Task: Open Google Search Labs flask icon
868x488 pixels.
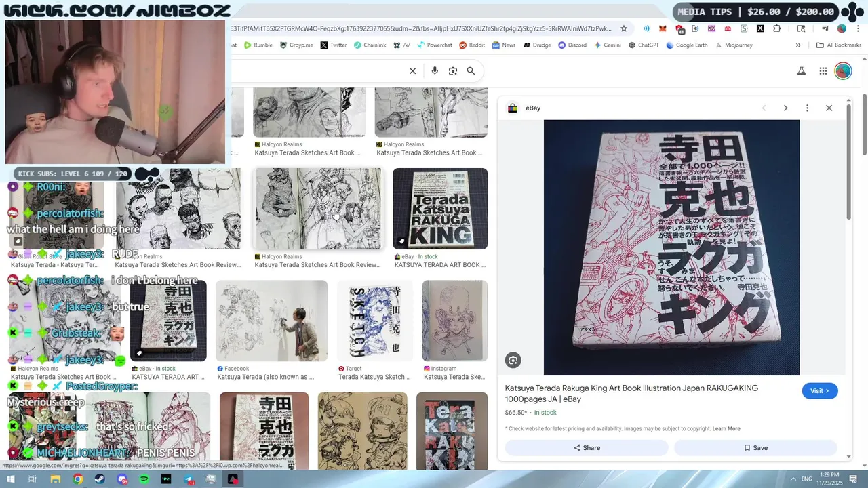Action: coord(801,71)
